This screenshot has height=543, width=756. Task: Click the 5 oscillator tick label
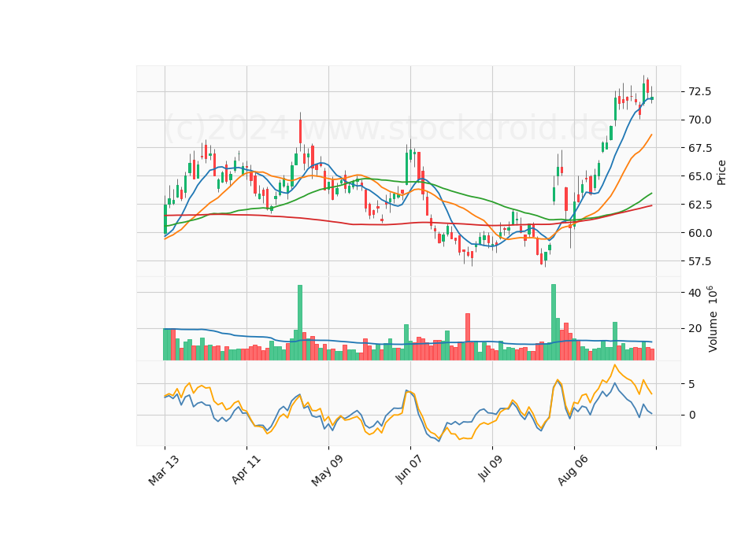click(x=691, y=385)
